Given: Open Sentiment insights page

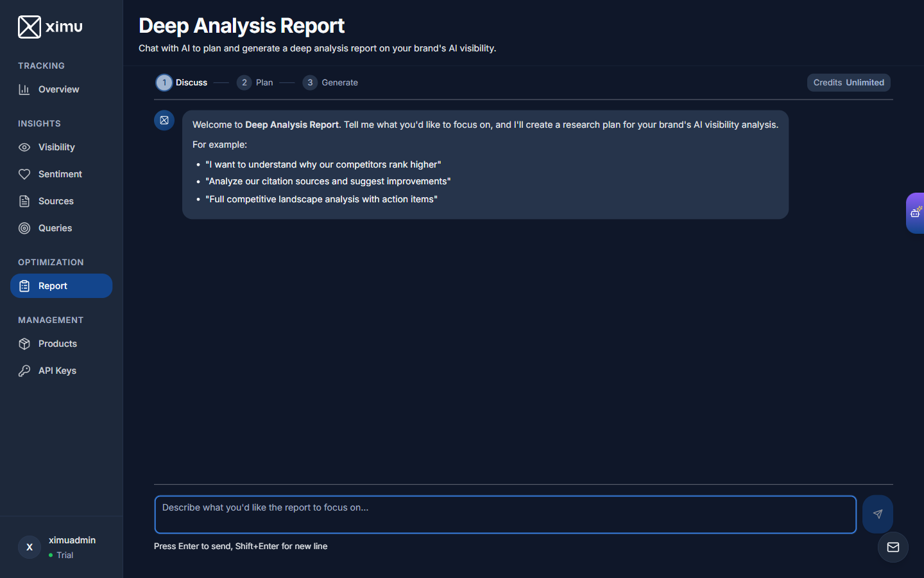Looking at the screenshot, I should click(61, 174).
